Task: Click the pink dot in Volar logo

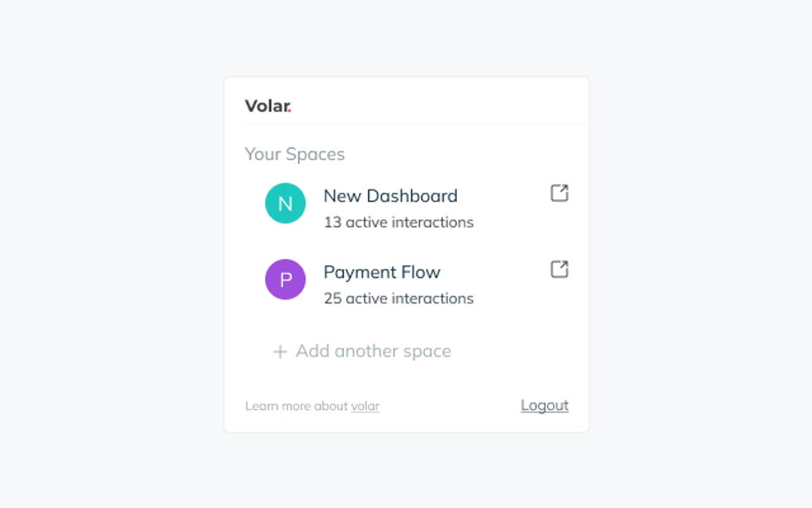Action: click(x=290, y=111)
